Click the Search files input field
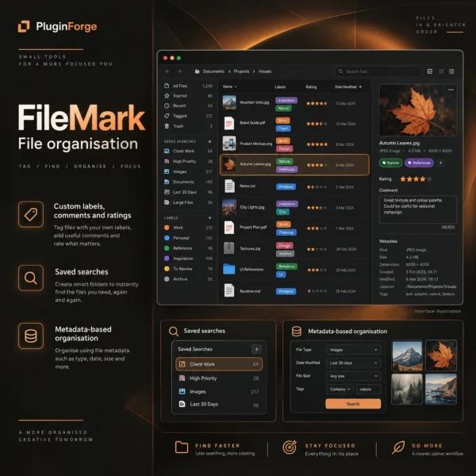Image resolution: width=476 pixels, height=476 pixels. tap(378, 71)
